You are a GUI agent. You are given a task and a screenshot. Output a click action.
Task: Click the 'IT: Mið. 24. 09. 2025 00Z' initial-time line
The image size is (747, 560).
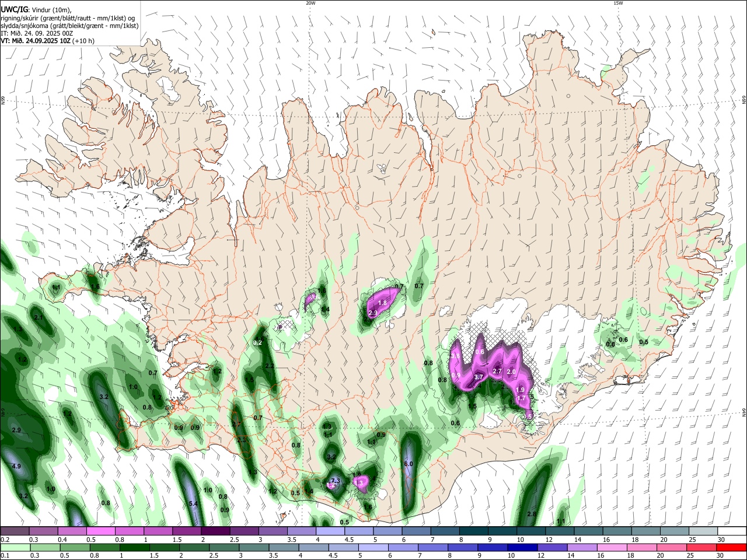[x=37, y=33]
